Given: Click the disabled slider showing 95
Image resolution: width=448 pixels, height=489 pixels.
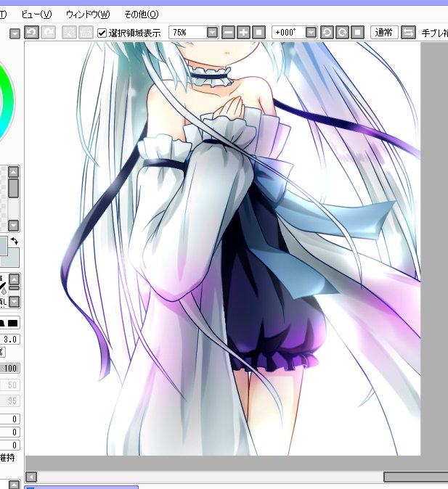Looking at the screenshot, I should coord(10,400).
